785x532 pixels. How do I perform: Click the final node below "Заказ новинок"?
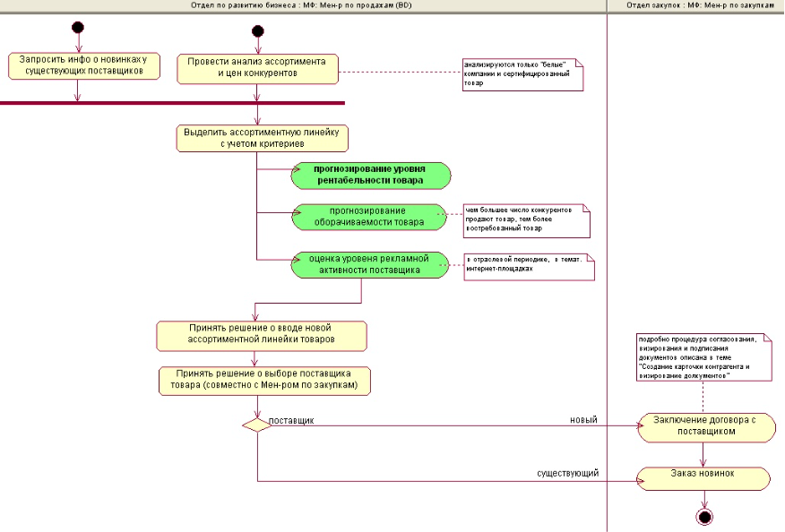click(x=704, y=517)
